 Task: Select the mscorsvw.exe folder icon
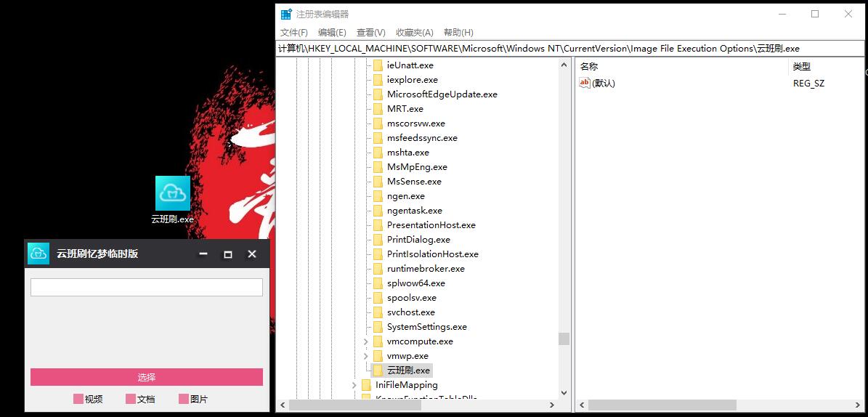coord(378,124)
